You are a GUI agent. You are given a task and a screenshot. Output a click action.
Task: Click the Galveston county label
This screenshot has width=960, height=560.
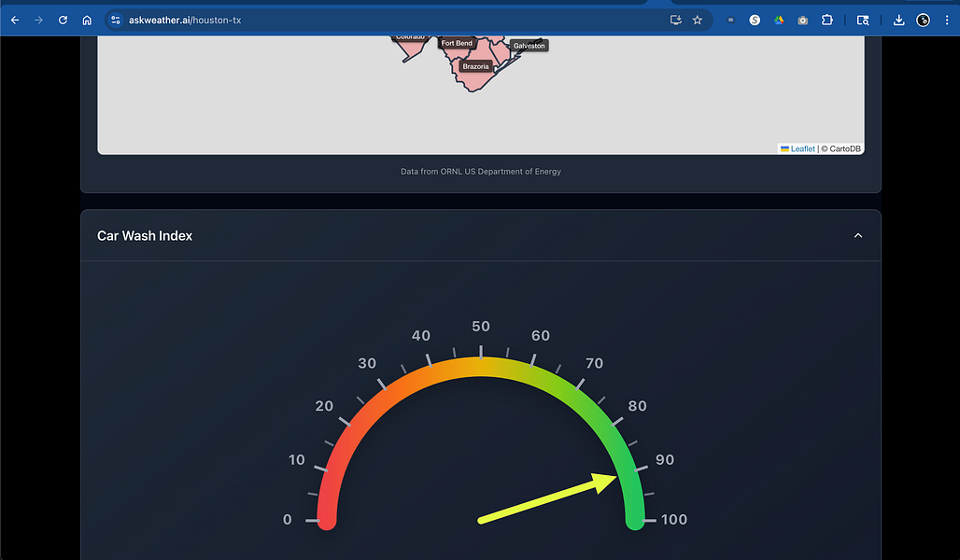click(529, 46)
